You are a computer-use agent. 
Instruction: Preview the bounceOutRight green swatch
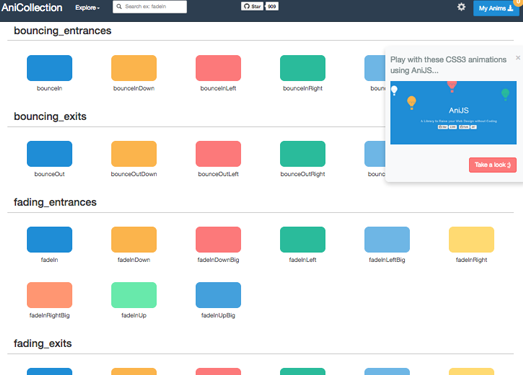303,154
